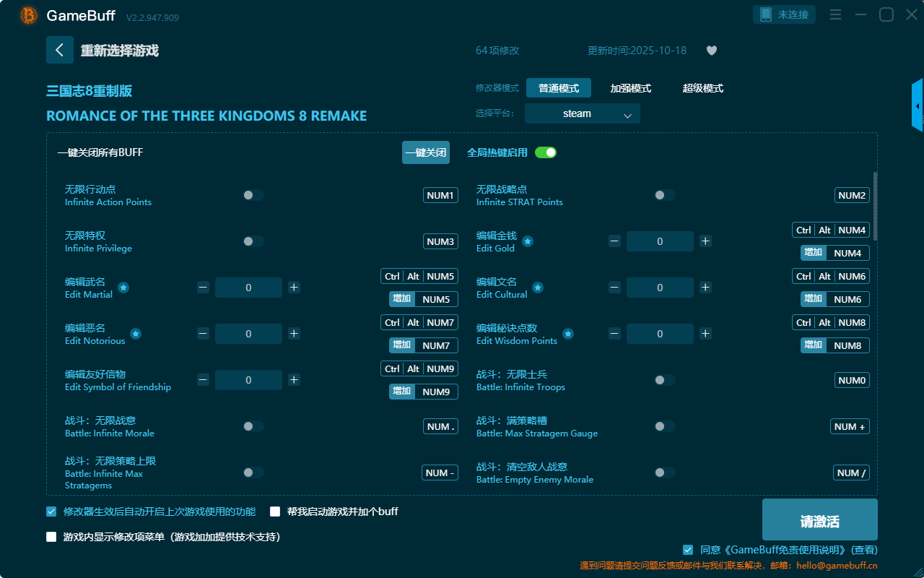This screenshot has height=578, width=924.
Task: Disable the global hotkey toggle
Action: coord(545,152)
